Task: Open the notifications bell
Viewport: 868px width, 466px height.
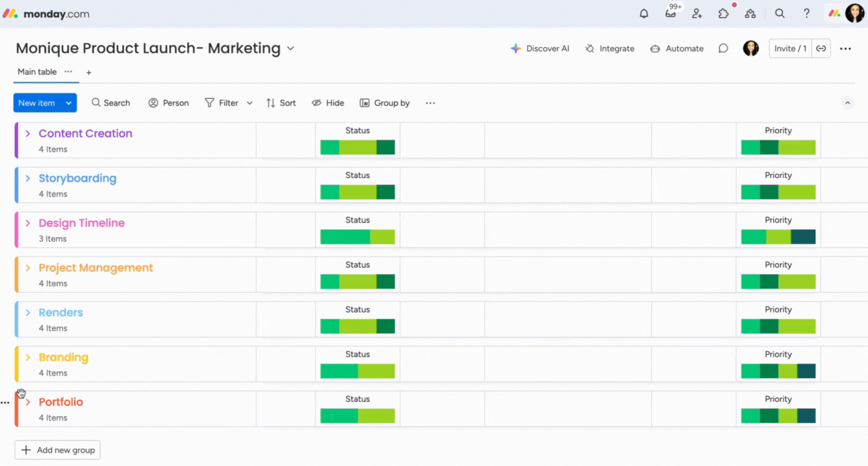Action: [x=644, y=14]
